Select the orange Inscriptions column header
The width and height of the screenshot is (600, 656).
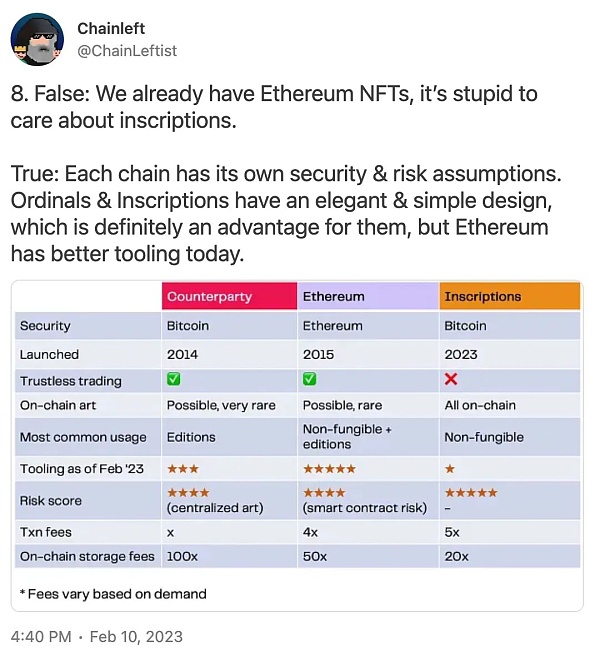pos(510,297)
